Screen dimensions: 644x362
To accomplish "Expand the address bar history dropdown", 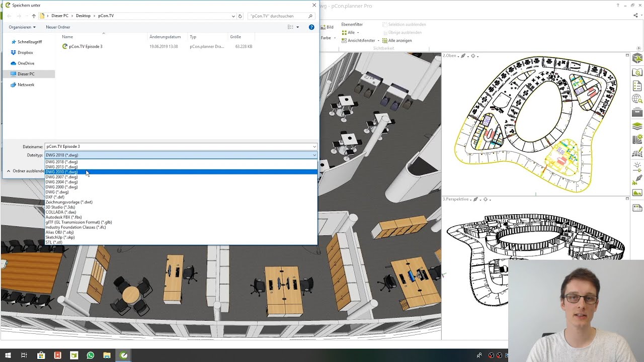I will [x=233, y=16].
